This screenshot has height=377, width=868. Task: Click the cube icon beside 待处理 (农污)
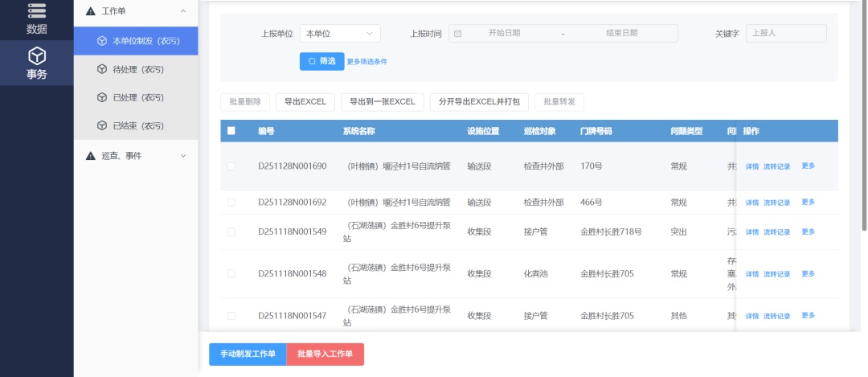(x=101, y=69)
